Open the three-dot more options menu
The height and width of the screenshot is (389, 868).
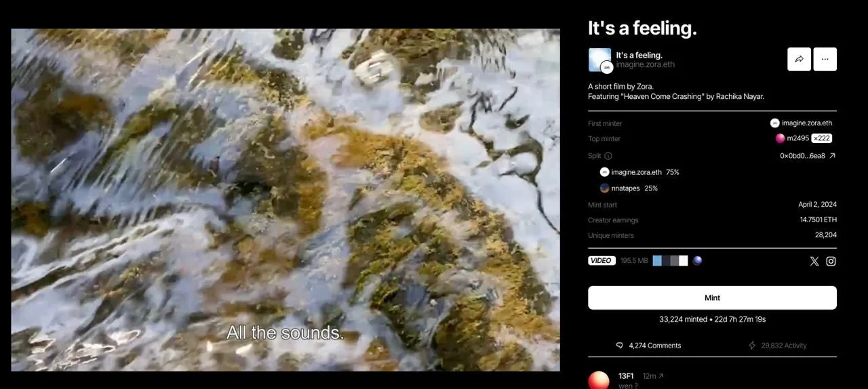click(x=825, y=59)
